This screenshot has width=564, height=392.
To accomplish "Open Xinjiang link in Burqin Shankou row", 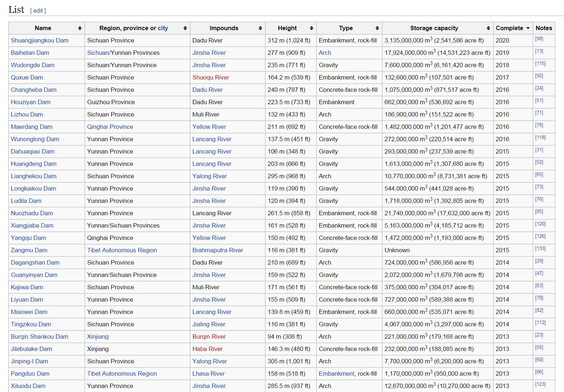I will click(x=98, y=337).
